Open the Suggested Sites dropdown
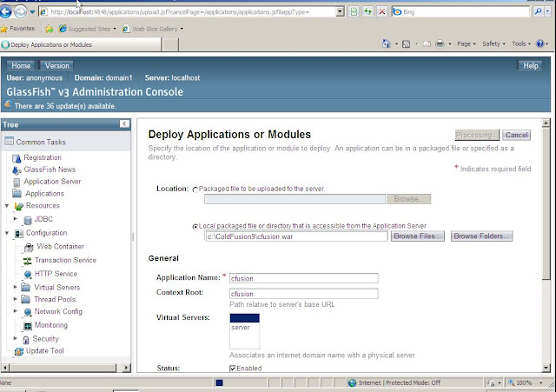Viewport: 556px width, 392px height. point(115,29)
